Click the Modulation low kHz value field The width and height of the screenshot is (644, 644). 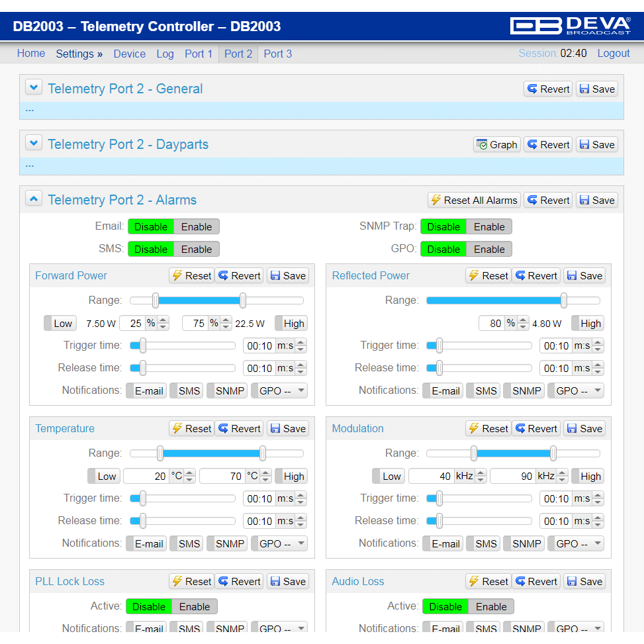coord(430,477)
